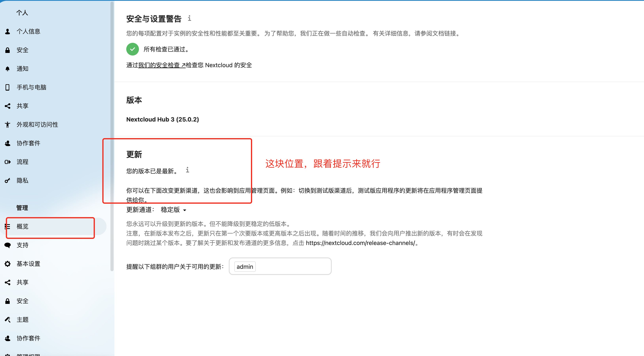Click info icon beside version up-to-date message
The height and width of the screenshot is (356, 644).
pos(187,170)
